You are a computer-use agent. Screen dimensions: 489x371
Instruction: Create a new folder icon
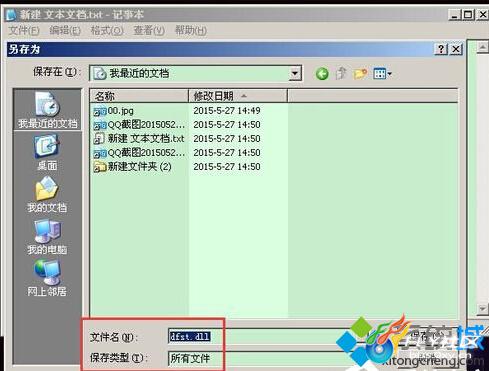pyautogui.click(x=360, y=74)
